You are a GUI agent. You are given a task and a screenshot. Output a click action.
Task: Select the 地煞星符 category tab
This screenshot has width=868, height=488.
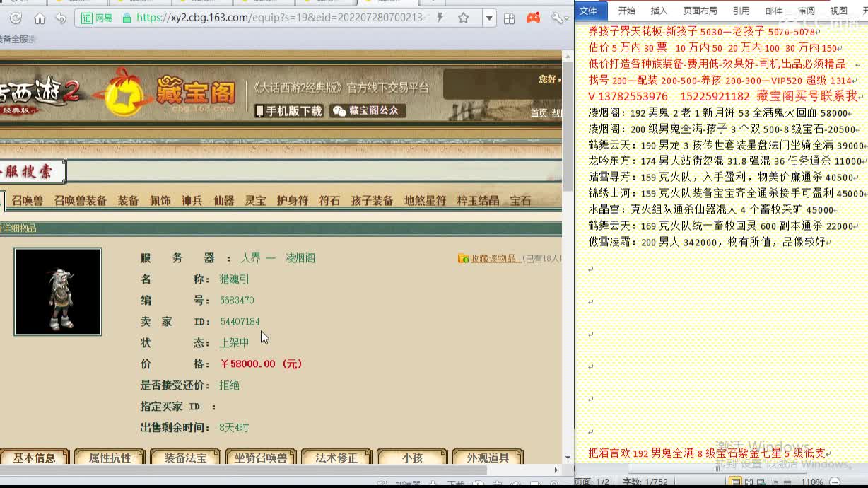(425, 201)
